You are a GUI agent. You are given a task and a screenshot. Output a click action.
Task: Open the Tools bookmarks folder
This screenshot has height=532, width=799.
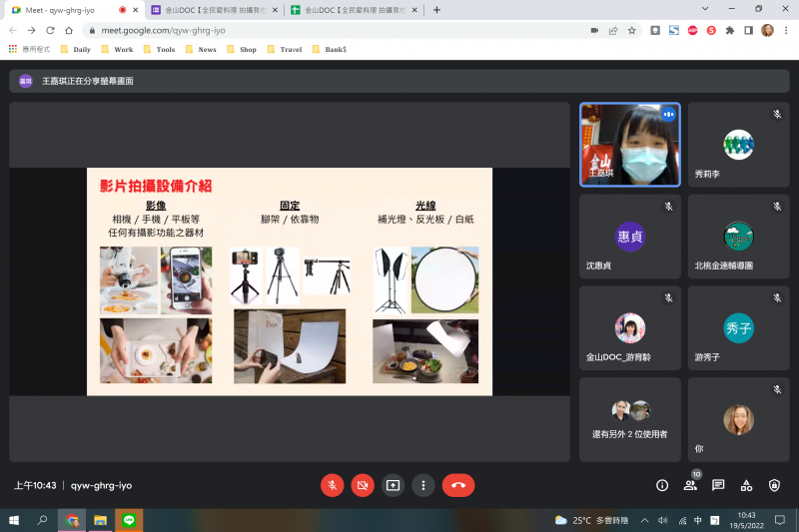pyautogui.click(x=160, y=49)
